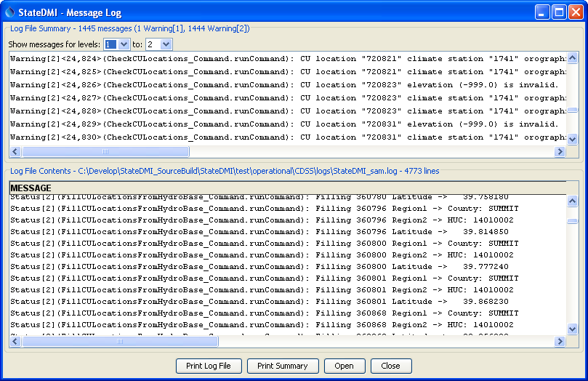Maximize the Message Log window
This screenshot has height=381, width=588.
click(559, 12)
